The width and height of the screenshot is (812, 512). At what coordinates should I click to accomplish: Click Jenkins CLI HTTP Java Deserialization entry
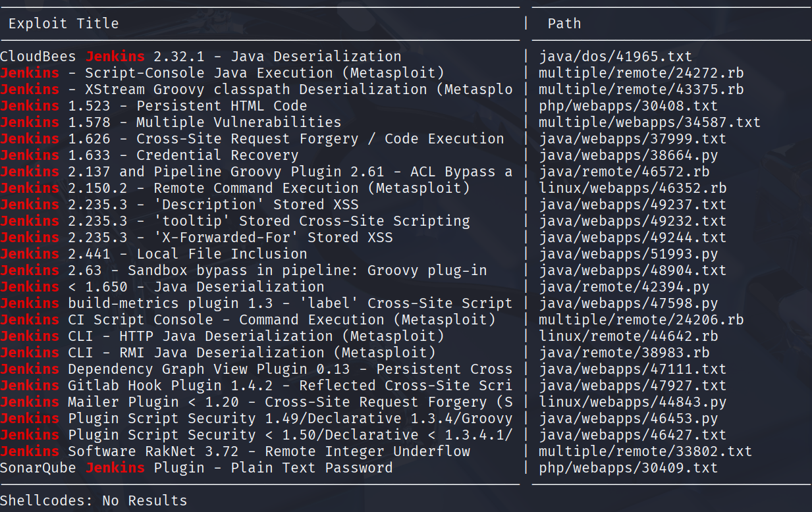tap(222, 336)
